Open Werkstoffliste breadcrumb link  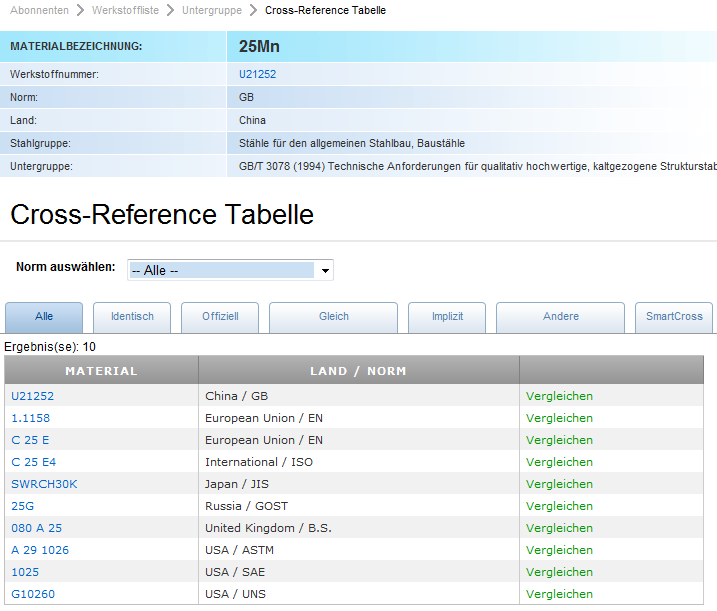pyautogui.click(x=125, y=10)
